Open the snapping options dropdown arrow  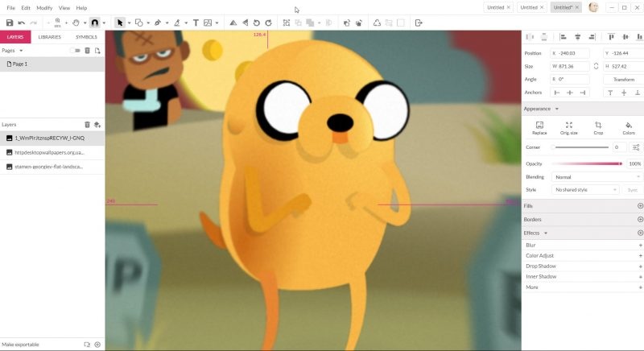tap(104, 23)
